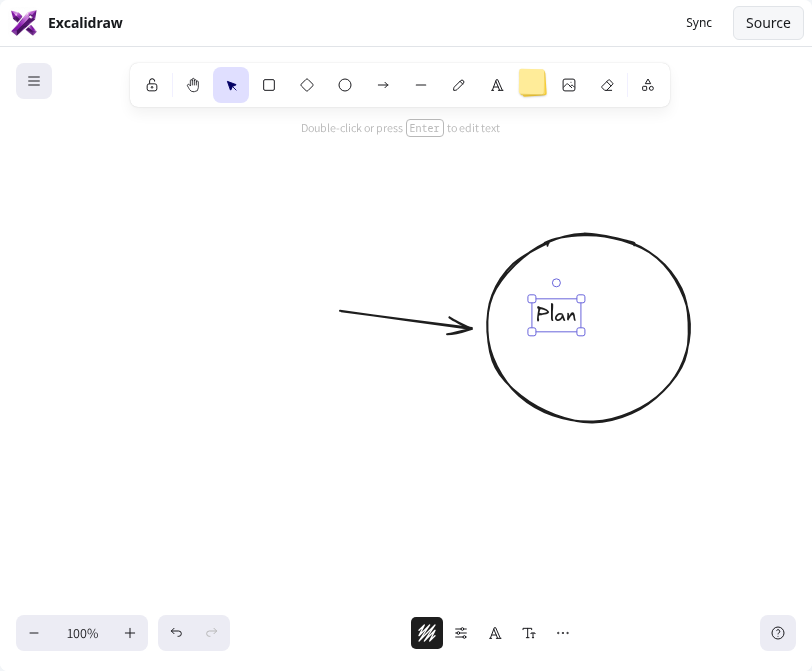The width and height of the screenshot is (812, 671).
Task: Undo the last action
Action: pyautogui.click(x=176, y=633)
